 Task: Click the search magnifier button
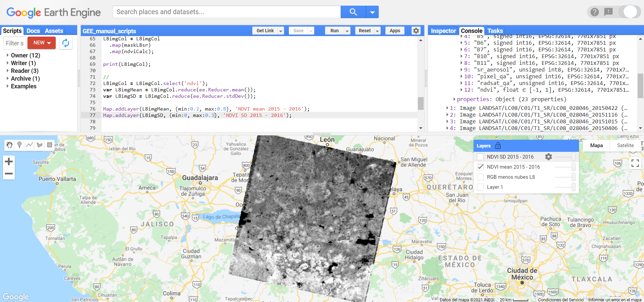click(353, 12)
